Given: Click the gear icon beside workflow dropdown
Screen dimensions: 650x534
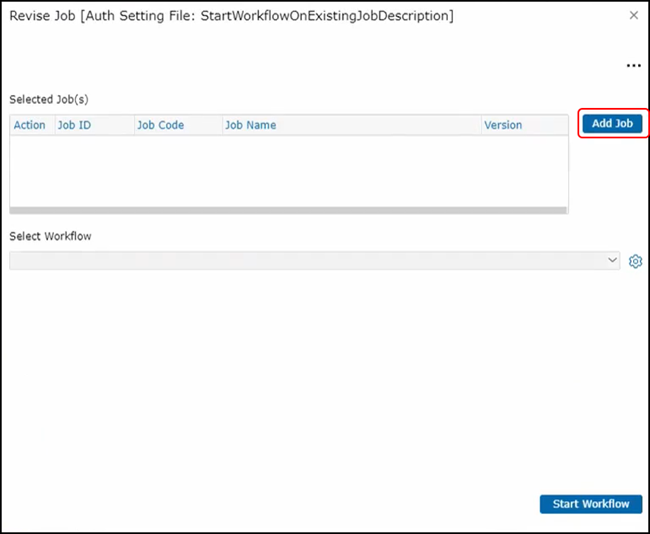Looking at the screenshot, I should pos(635,261).
